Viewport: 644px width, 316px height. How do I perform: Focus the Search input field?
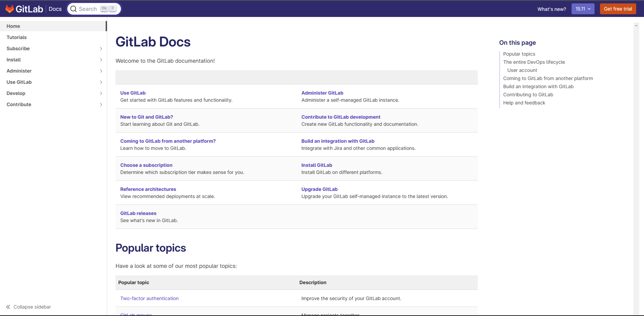click(x=94, y=9)
